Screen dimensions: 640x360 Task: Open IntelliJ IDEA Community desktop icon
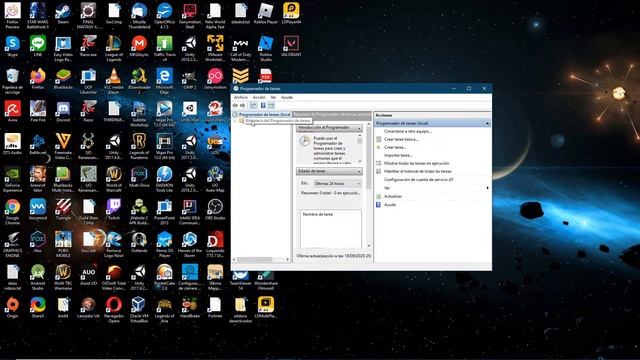pyautogui.click(x=190, y=211)
